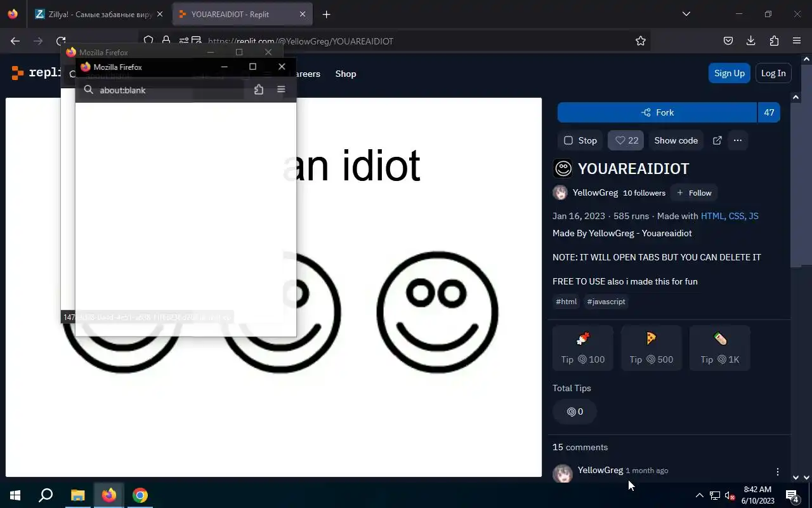This screenshot has width=812, height=508.
Task: Open the hamburger menu in popup window
Action: coord(281,90)
